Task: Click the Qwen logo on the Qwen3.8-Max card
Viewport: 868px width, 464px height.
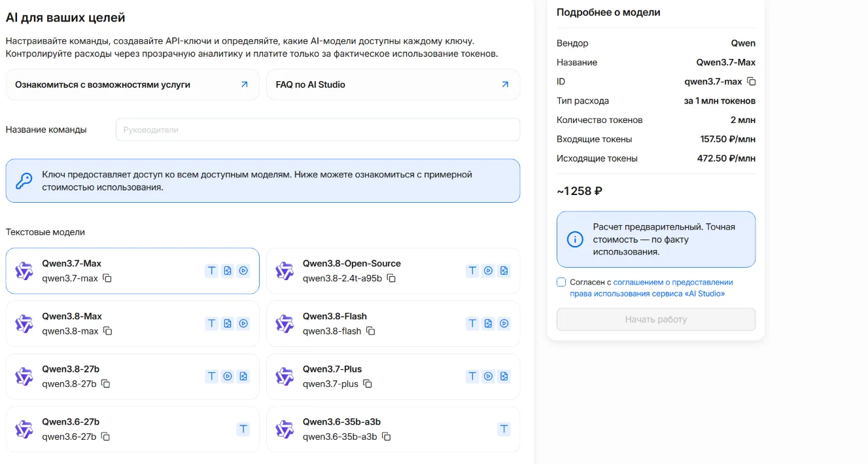Action: tap(24, 324)
